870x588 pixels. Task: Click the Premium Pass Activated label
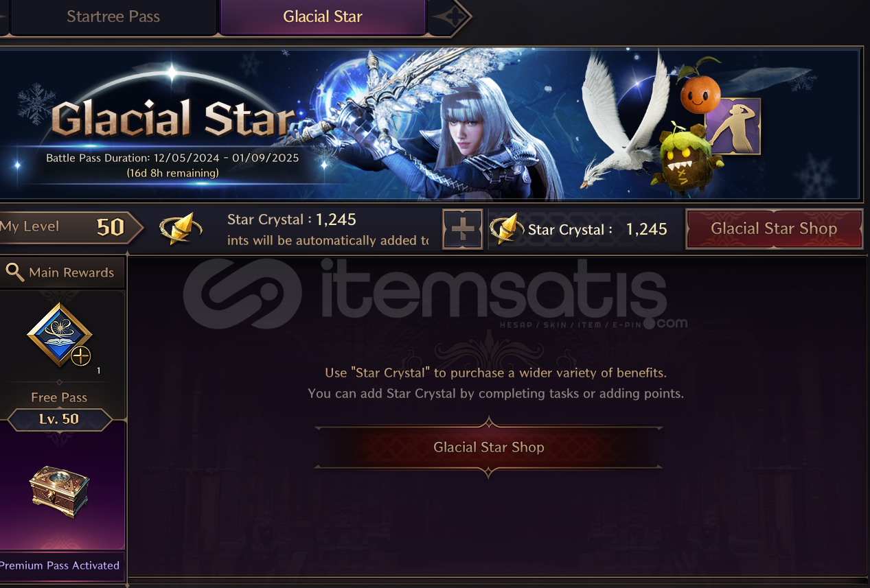point(60,565)
